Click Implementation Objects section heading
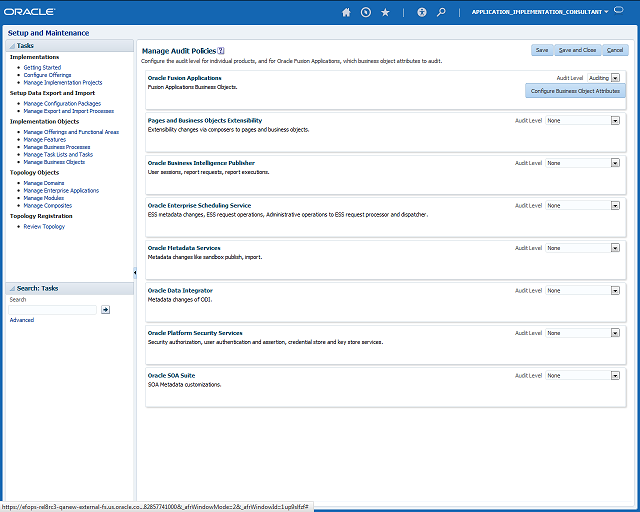This screenshot has width=640, height=512. pyautogui.click(x=44, y=121)
